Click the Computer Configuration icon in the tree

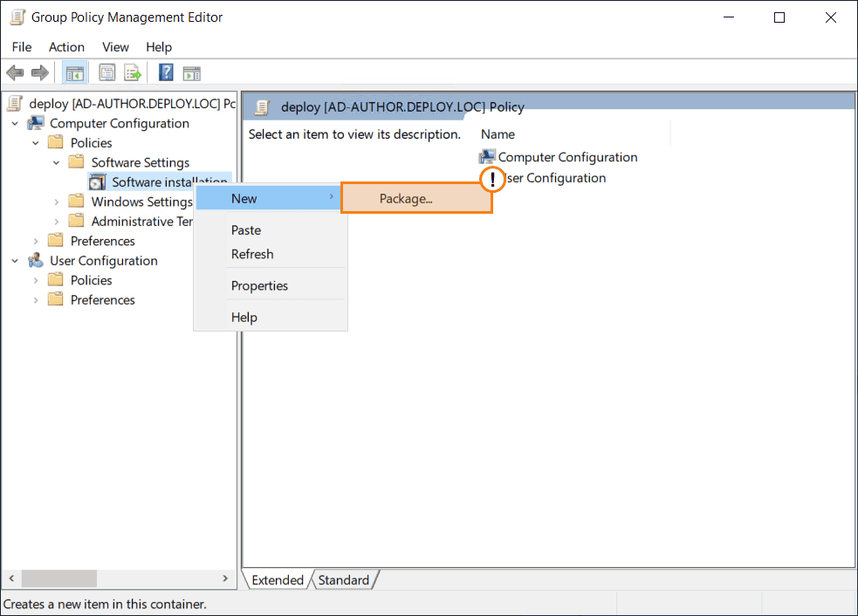36,123
